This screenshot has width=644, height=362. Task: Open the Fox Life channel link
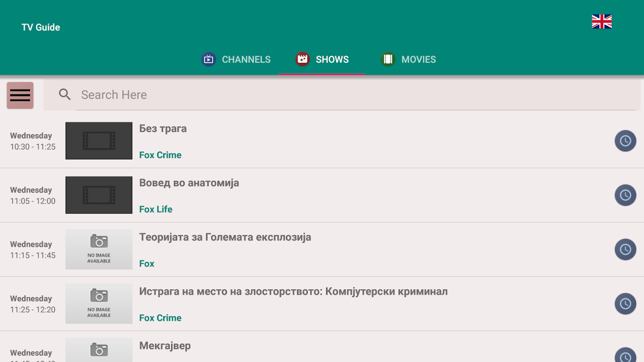click(156, 209)
